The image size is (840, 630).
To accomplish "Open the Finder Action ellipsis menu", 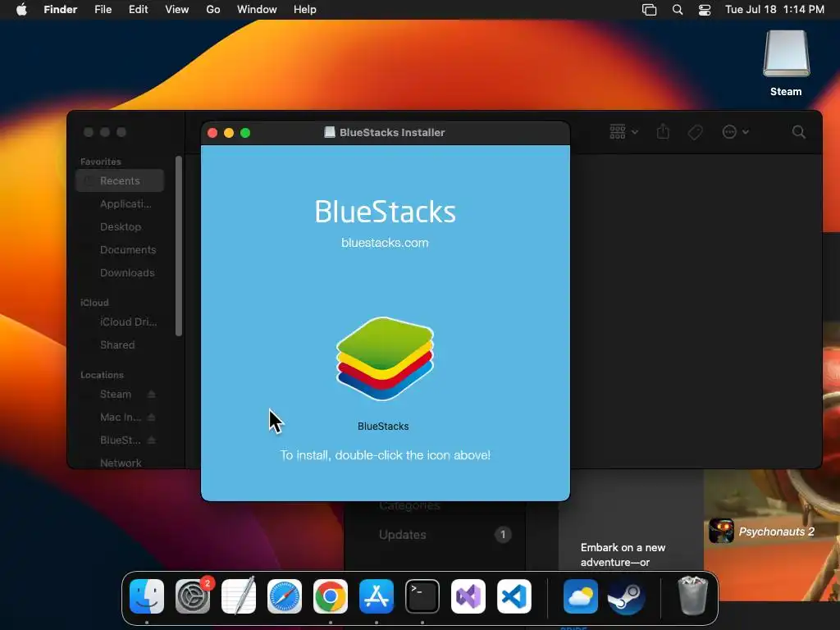I will coord(735,132).
